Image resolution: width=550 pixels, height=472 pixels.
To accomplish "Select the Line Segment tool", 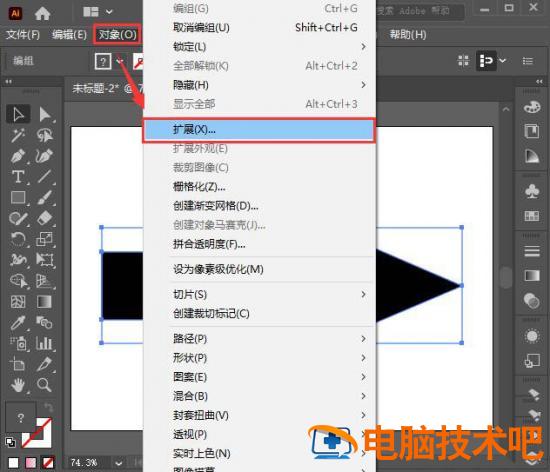I will (45, 177).
